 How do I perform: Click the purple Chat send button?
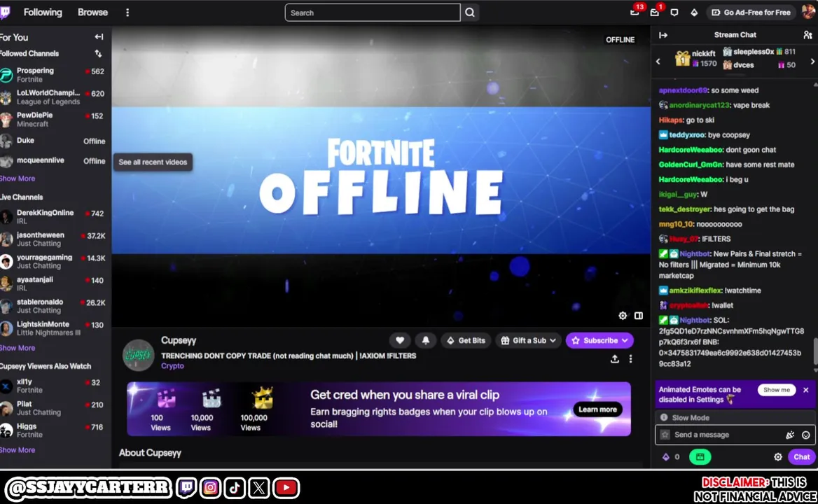click(x=801, y=457)
